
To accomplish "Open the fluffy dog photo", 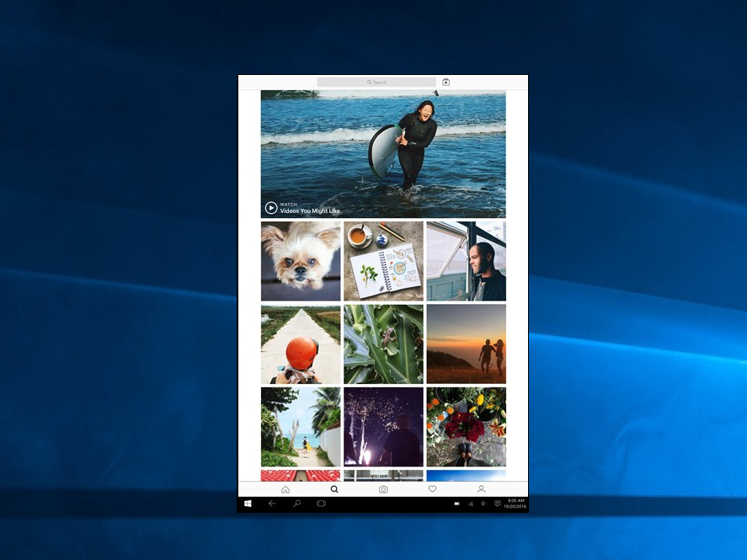I will 301,259.
